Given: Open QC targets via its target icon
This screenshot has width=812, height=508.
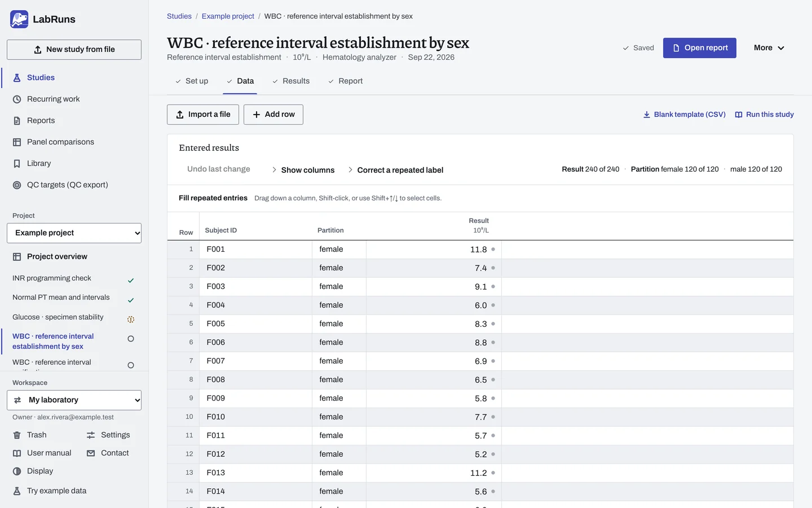Looking at the screenshot, I should (x=17, y=185).
